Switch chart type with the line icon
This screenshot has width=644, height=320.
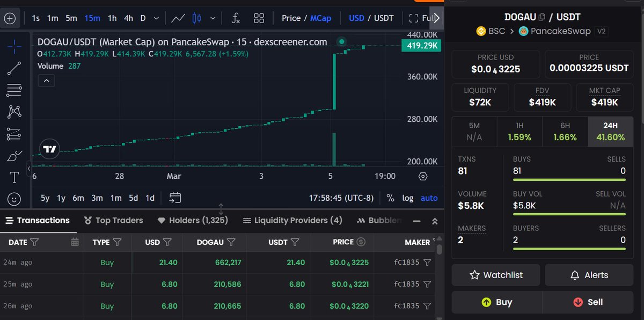click(178, 18)
